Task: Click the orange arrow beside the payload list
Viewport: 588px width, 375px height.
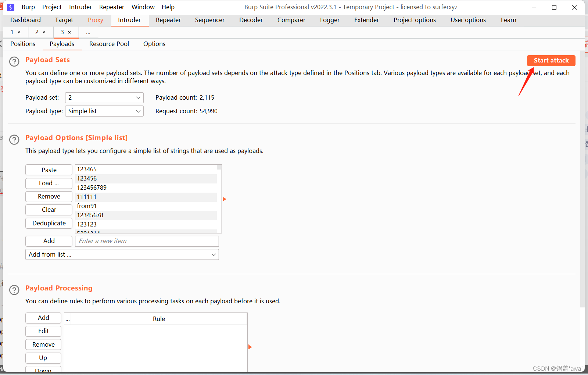Action: tap(224, 199)
